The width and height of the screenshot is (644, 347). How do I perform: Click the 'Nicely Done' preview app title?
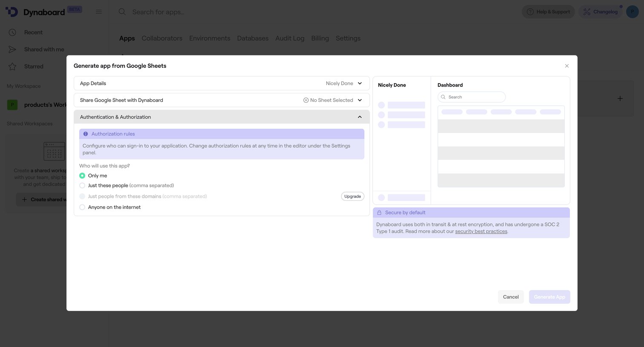[392, 85]
